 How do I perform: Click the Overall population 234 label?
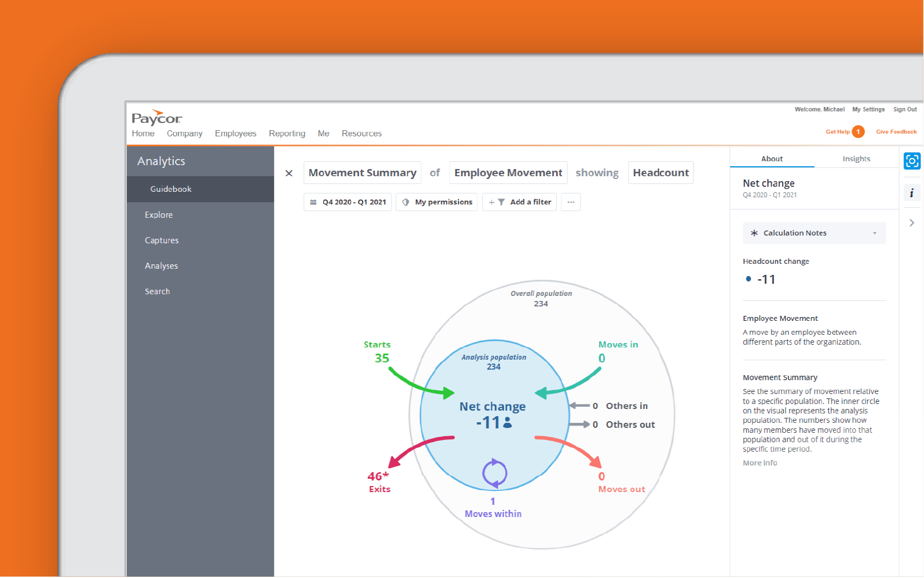pyautogui.click(x=541, y=299)
